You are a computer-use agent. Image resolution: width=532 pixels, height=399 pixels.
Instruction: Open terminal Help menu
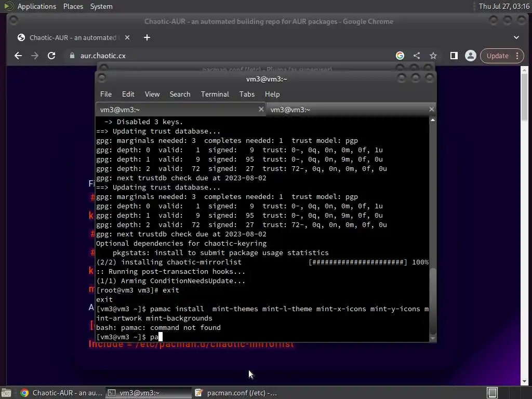click(x=272, y=95)
